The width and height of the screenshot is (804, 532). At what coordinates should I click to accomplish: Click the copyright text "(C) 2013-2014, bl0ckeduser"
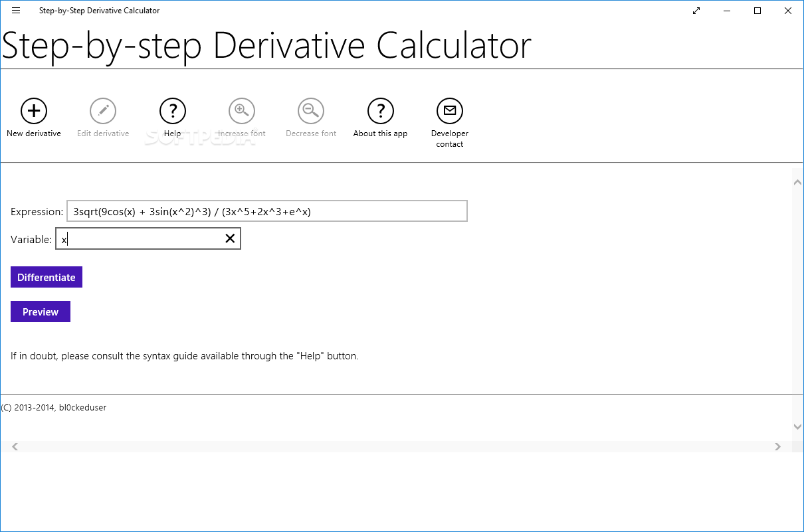[54, 408]
